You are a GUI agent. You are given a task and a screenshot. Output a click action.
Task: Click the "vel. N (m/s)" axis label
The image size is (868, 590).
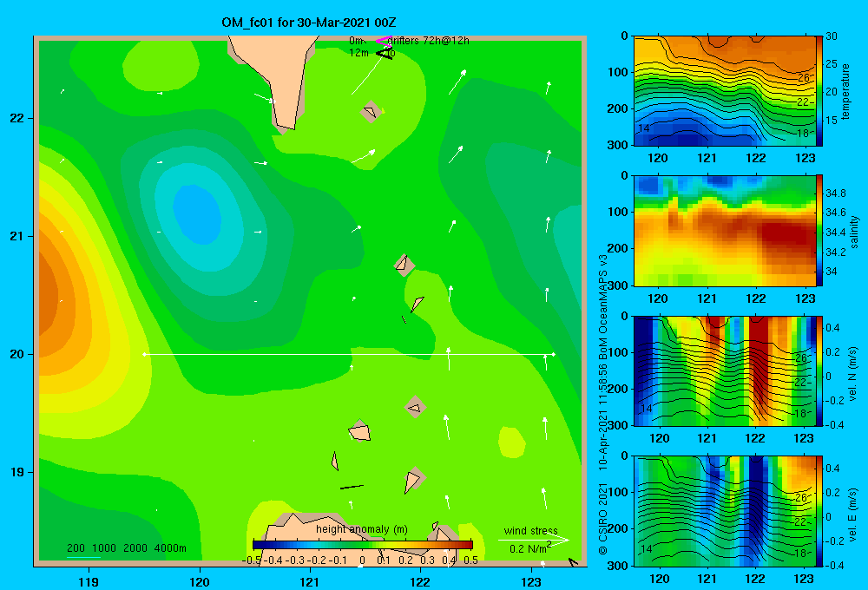pyautogui.click(x=852, y=374)
